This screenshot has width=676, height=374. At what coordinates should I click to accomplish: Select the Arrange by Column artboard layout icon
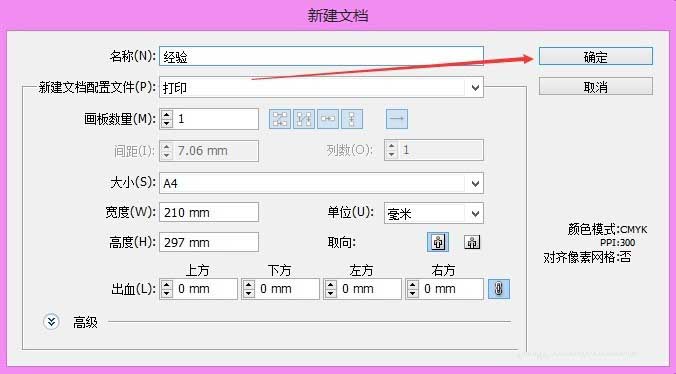351,118
